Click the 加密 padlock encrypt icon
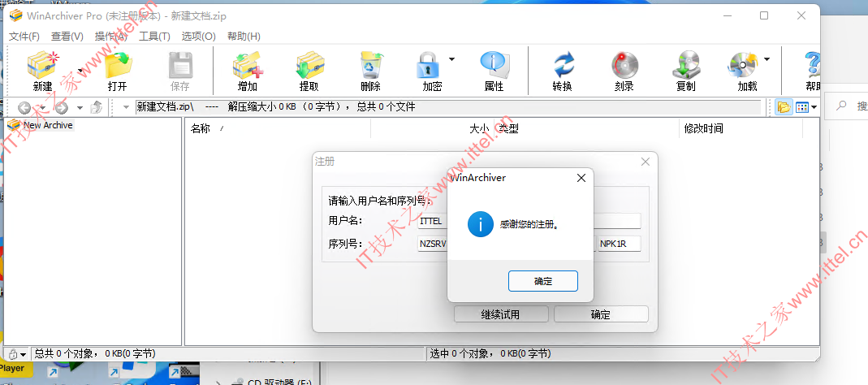 [x=427, y=65]
